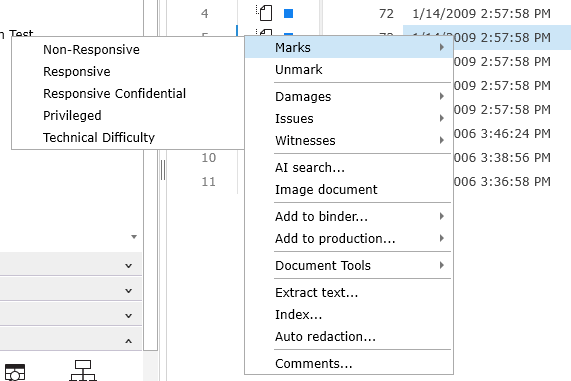571x381 pixels.
Task: Mark document as Non-Responsive
Action: click(x=127, y=50)
